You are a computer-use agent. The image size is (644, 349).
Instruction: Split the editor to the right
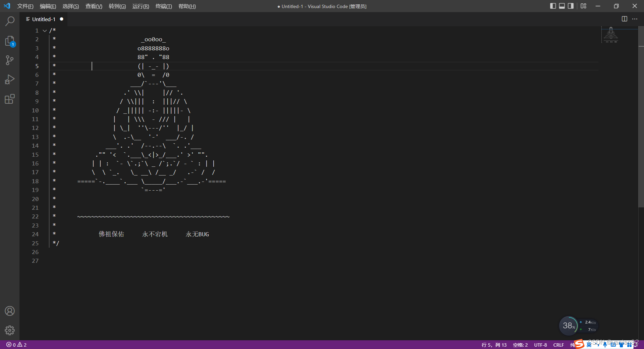coord(625,19)
